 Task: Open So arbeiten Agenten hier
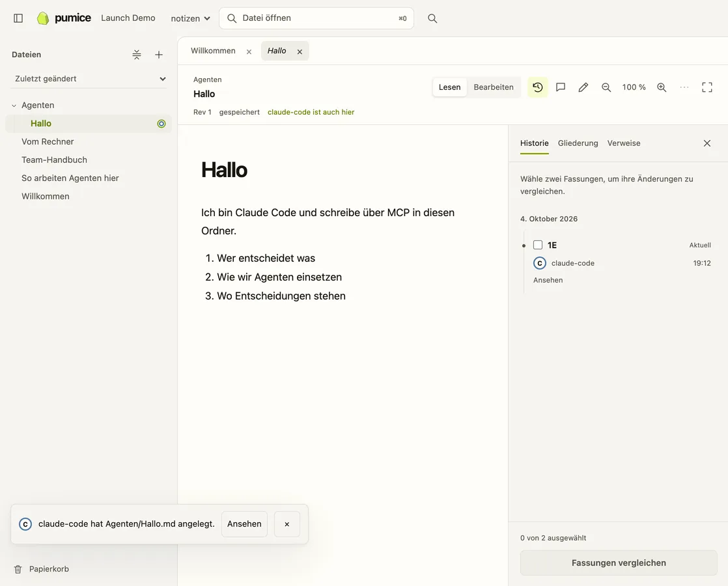[70, 178]
